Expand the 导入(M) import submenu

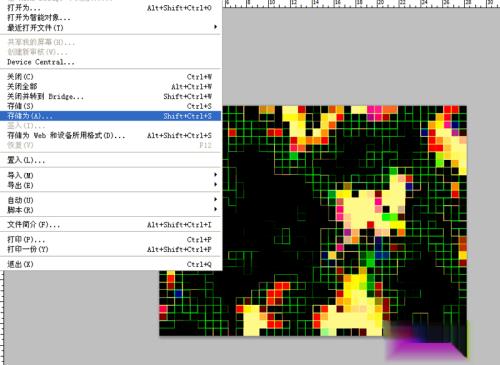(111, 175)
